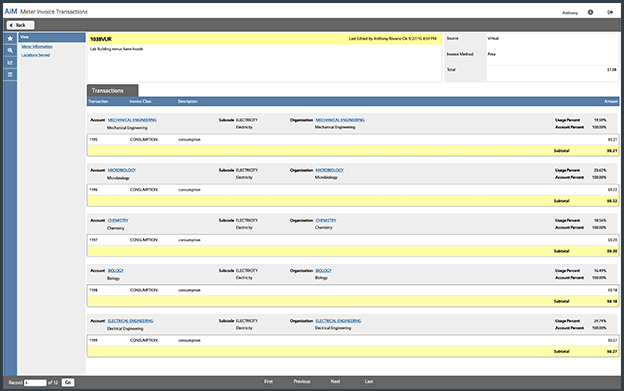624x391 pixels.
Task: Click the about info icon near Anthony
Action: point(591,12)
